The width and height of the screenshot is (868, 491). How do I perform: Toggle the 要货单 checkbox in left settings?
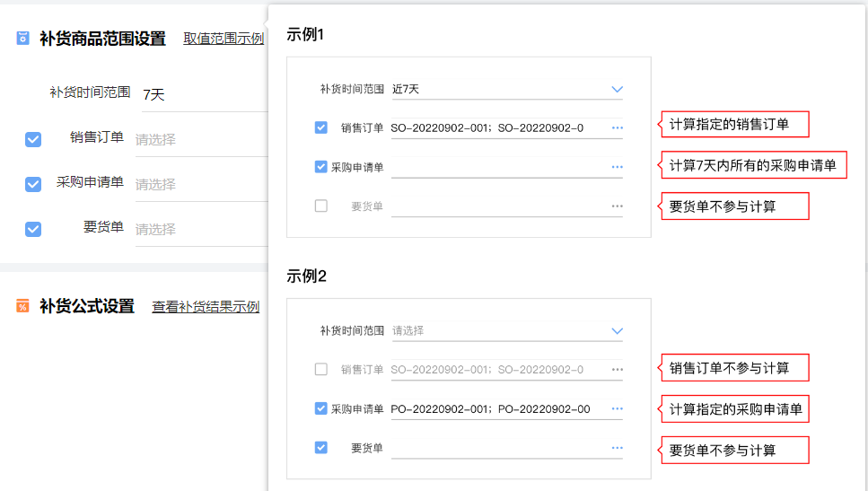[33, 229]
